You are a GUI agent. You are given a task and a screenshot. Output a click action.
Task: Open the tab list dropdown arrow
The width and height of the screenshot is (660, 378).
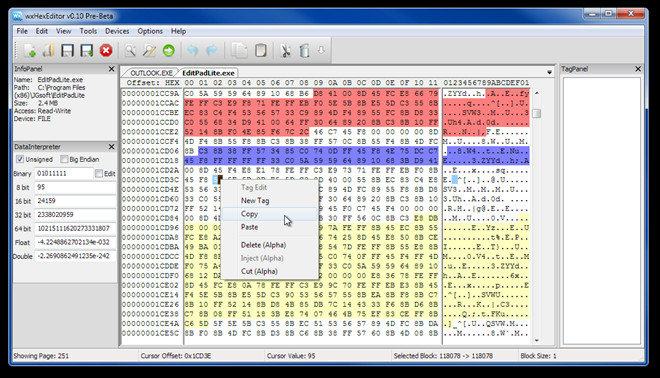(x=549, y=72)
